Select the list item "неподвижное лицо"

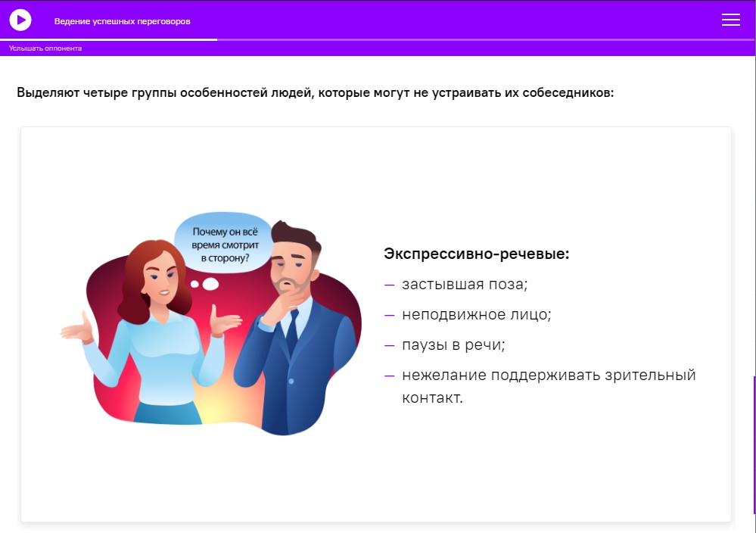[x=476, y=314]
